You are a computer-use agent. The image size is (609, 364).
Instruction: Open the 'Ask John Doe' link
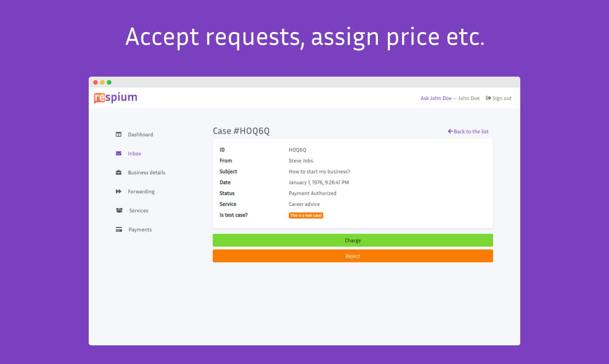click(436, 98)
